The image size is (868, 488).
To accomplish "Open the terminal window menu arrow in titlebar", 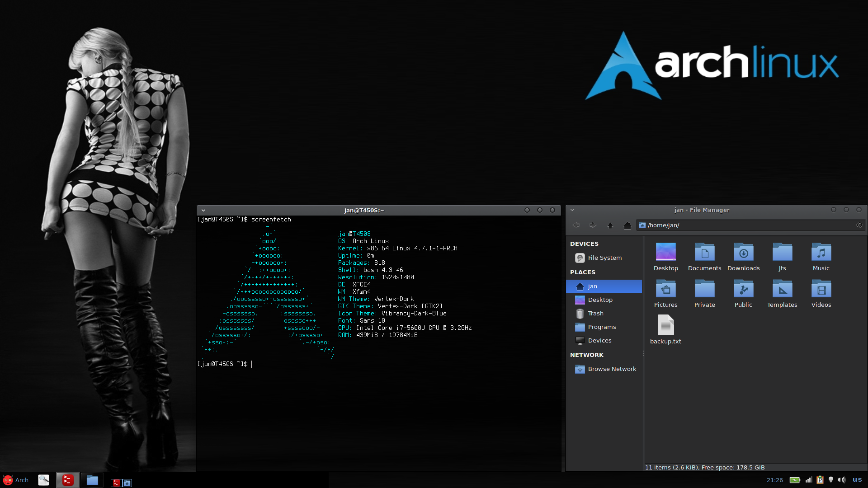I will 203,210.
